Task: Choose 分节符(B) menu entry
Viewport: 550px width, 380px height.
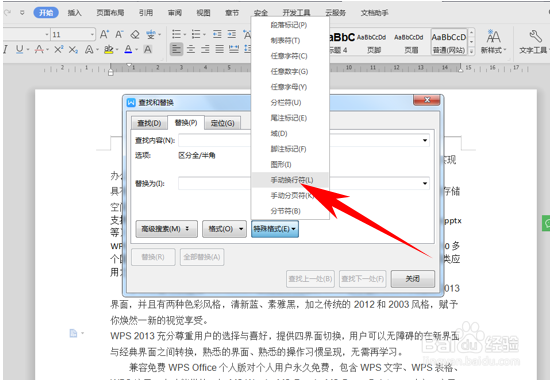Action: (290, 211)
